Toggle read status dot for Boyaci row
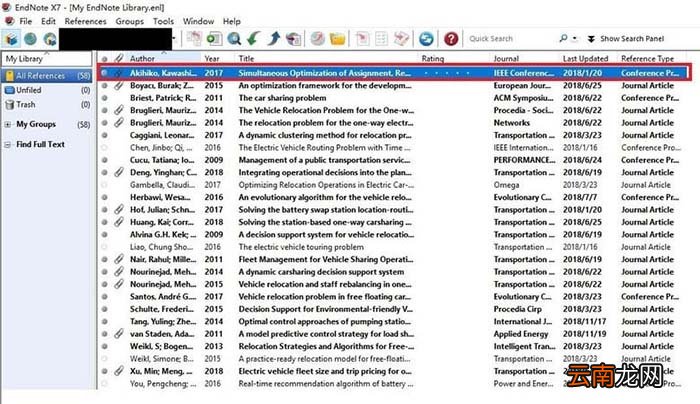 pos(104,85)
